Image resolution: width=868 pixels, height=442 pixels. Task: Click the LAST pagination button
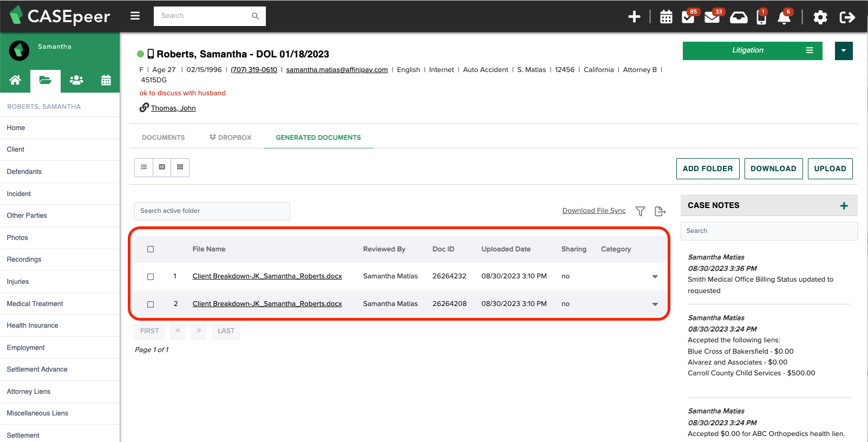[226, 331]
